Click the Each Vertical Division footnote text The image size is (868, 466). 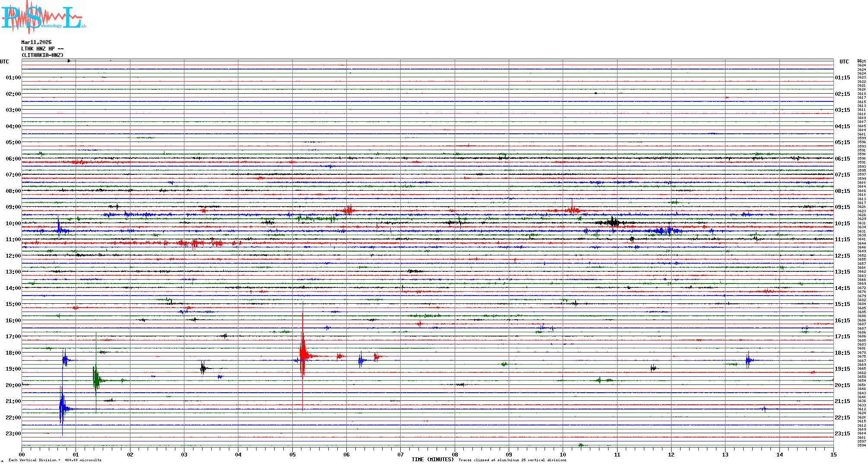tap(55, 460)
